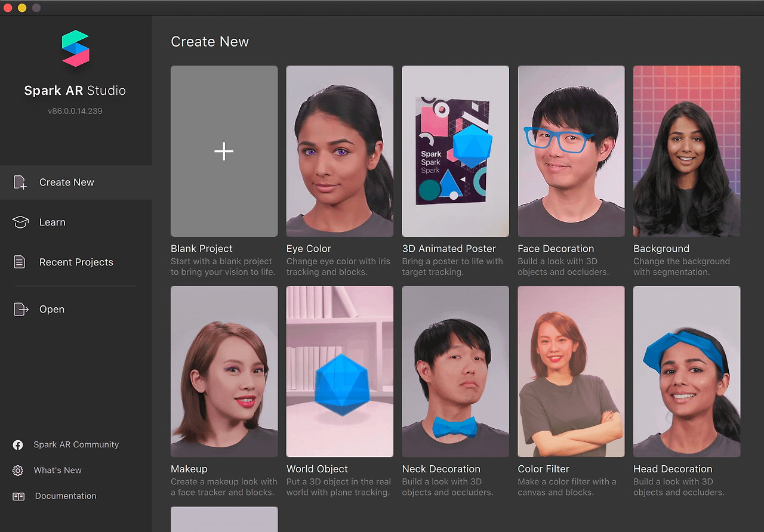This screenshot has height=532, width=764.
Task: Click the Learn graduation cap icon
Action: coord(20,222)
